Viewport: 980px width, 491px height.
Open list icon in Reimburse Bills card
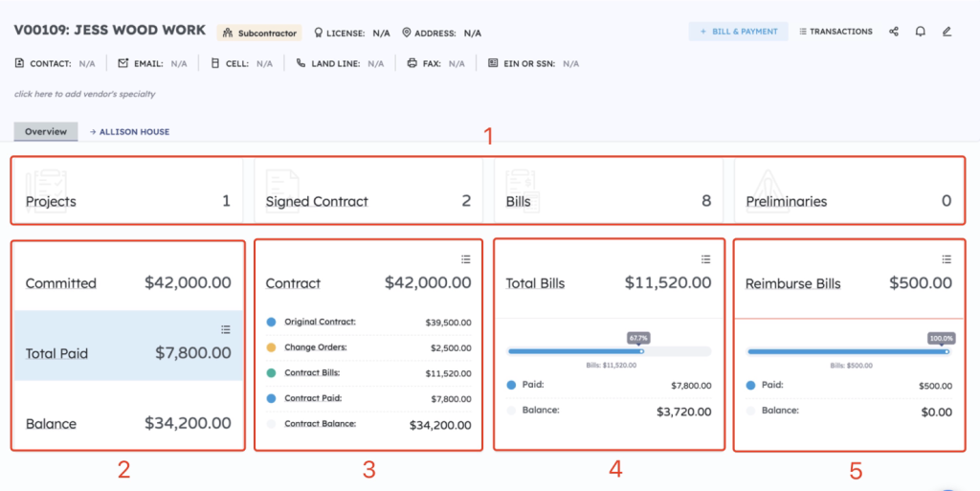pyautogui.click(x=947, y=259)
